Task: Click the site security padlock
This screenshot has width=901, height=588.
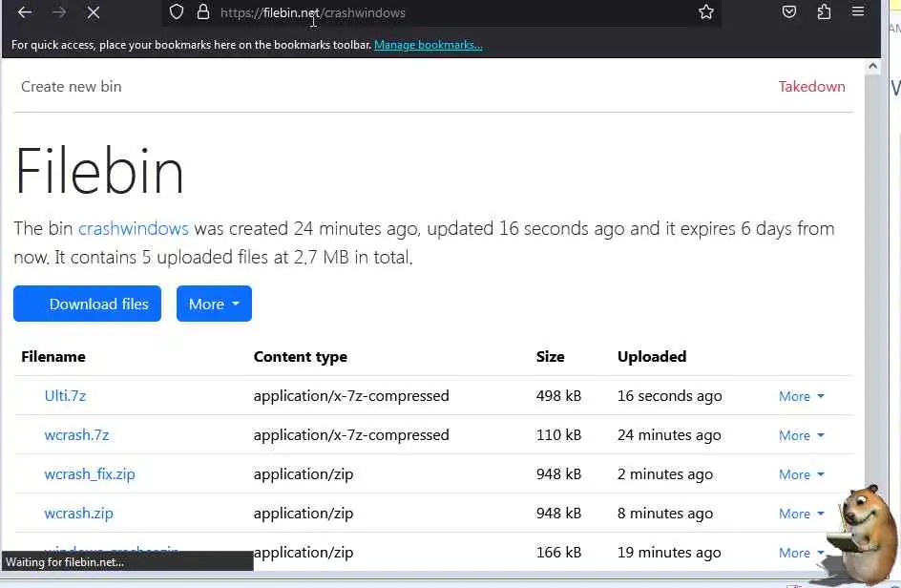Action: coord(202,12)
